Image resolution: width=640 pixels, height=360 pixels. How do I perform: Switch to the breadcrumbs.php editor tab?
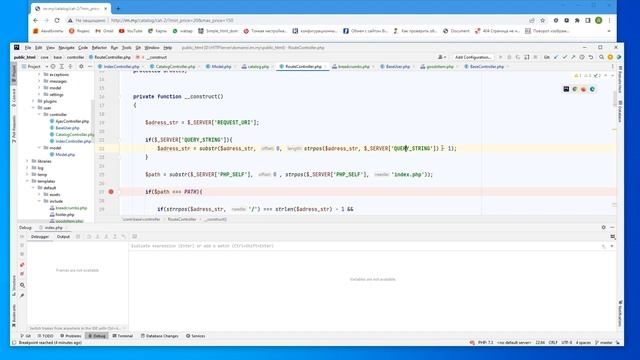(353, 67)
